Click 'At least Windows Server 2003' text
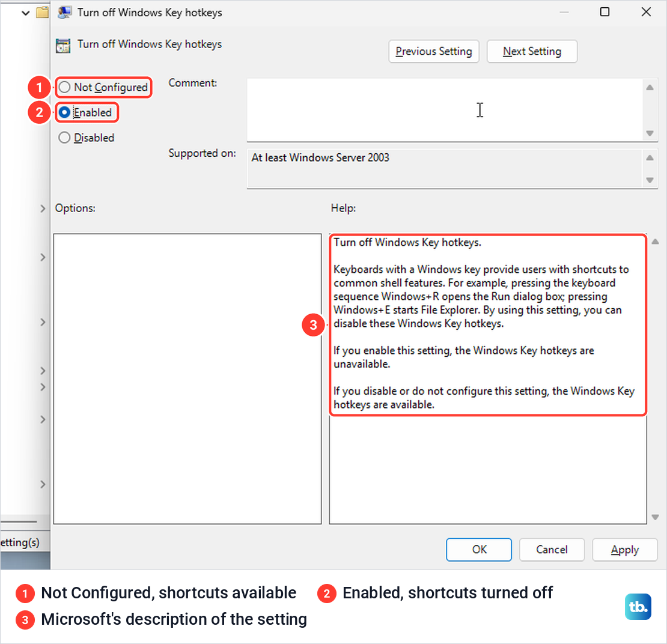This screenshot has height=644, width=667. 320,158
